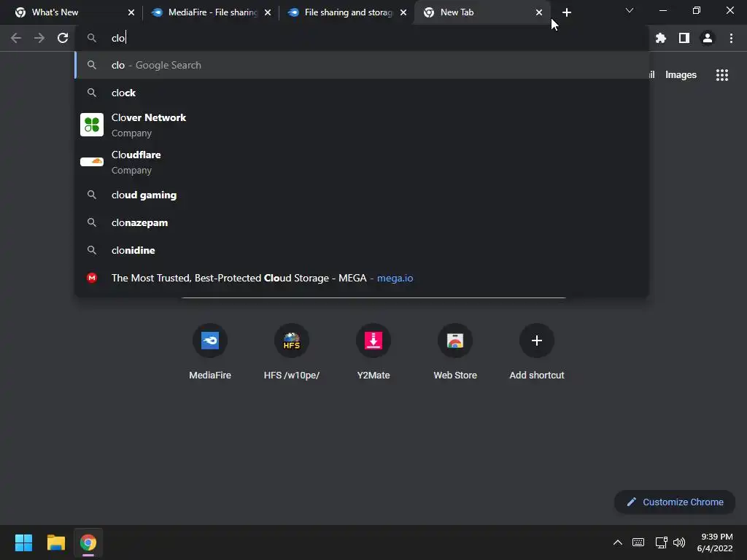Click the Chrome taskbar icon

pyautogui.click(x=88, y=542)
